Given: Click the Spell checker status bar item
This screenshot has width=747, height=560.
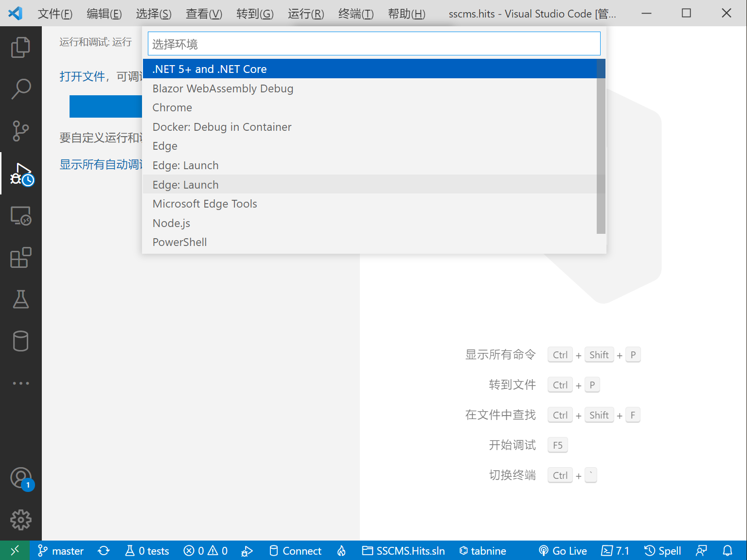Looking at the screenshot, I should [x=662, y=550].
